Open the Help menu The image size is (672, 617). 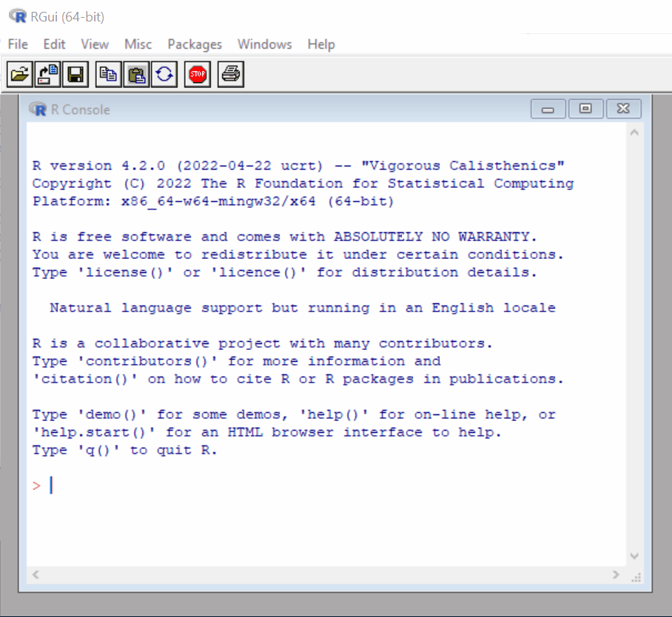[x=321, y=44]
